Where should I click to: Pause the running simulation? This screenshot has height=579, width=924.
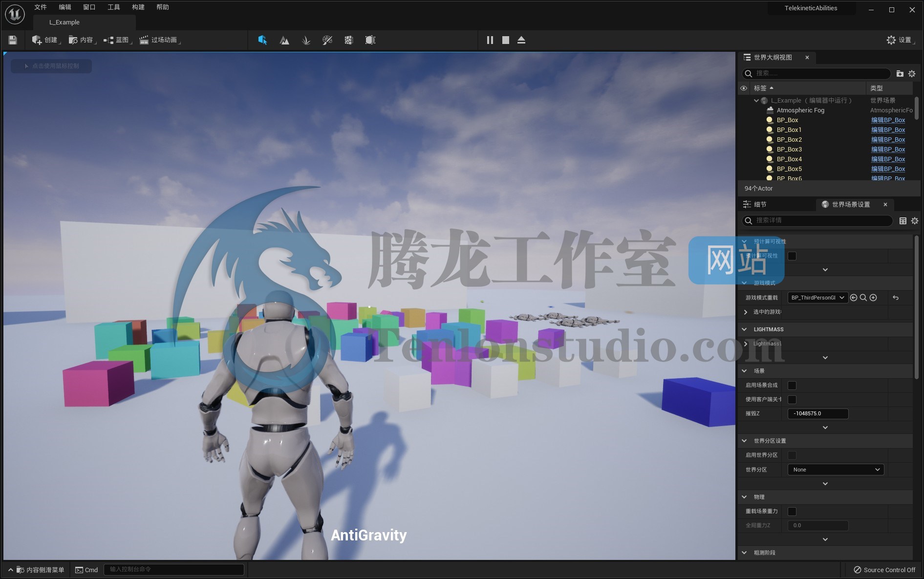coord(490,40)
